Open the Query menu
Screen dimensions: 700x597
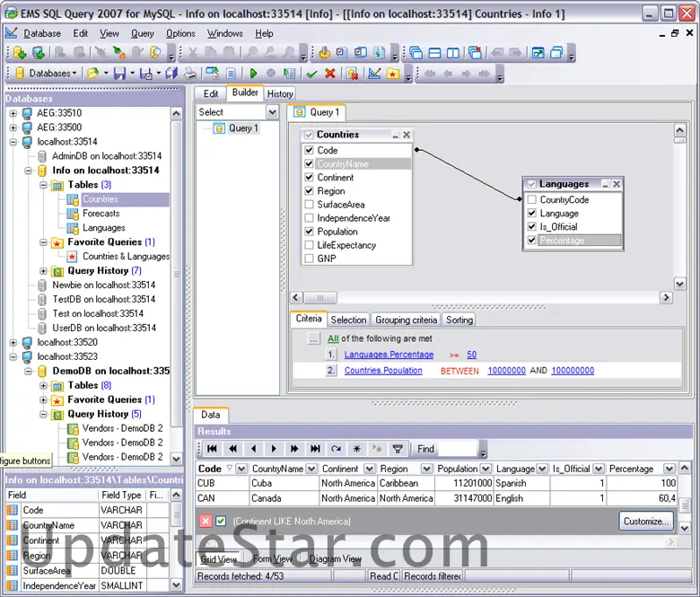[x=143, y=33]
